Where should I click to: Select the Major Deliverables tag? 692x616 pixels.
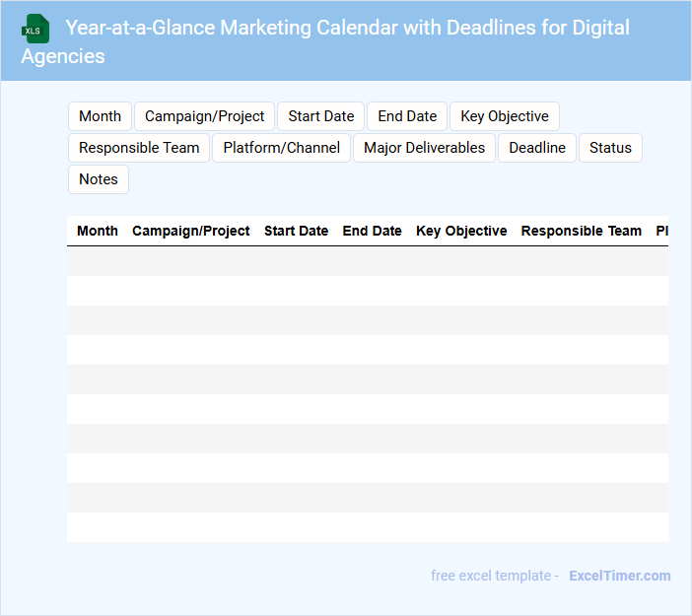point(424,148)
